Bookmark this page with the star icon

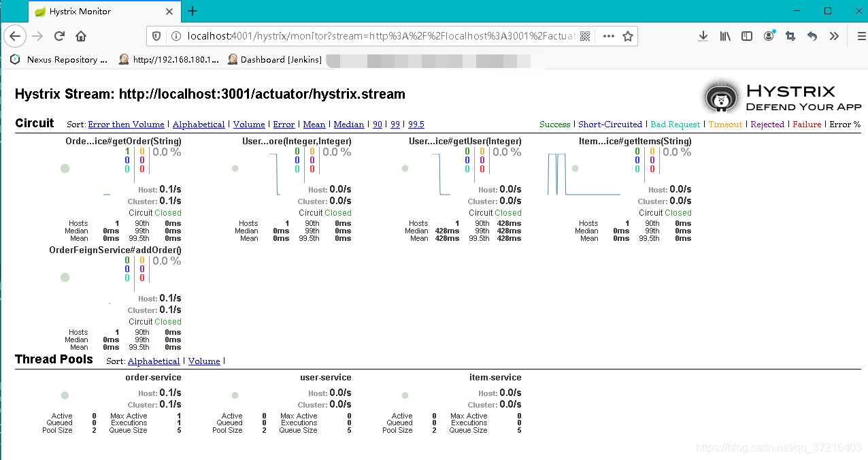pos(628,36)
